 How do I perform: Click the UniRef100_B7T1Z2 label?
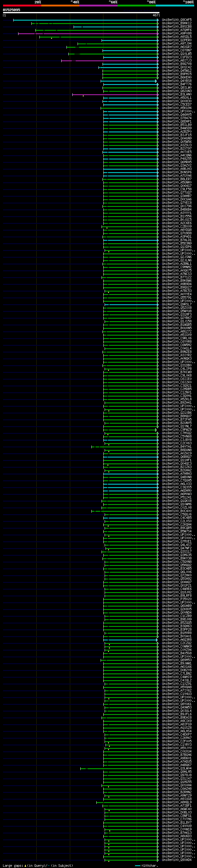(x=177, y=277)
